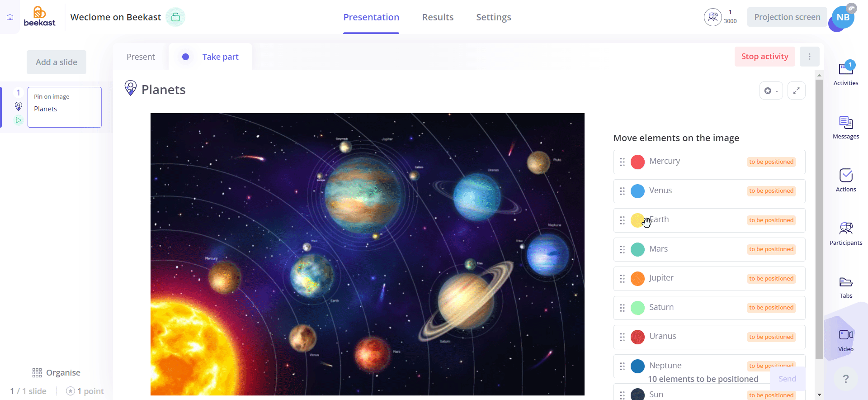Open the points setting button above the image
The height and width of the screenshot is (400, 868).
tap(771, 90)
